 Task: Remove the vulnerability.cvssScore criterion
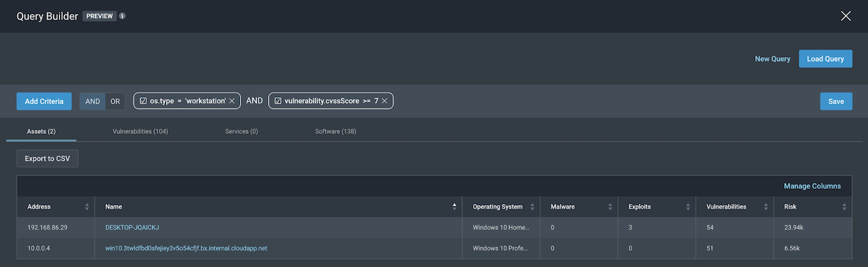point(384,101)
